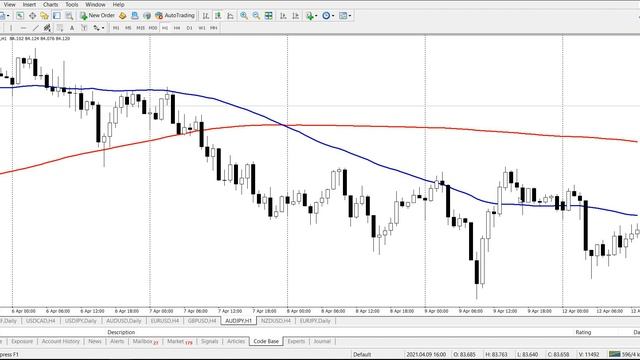640x360 pixels.
Task: Open the templates dropdown
Action: point(345,16)
